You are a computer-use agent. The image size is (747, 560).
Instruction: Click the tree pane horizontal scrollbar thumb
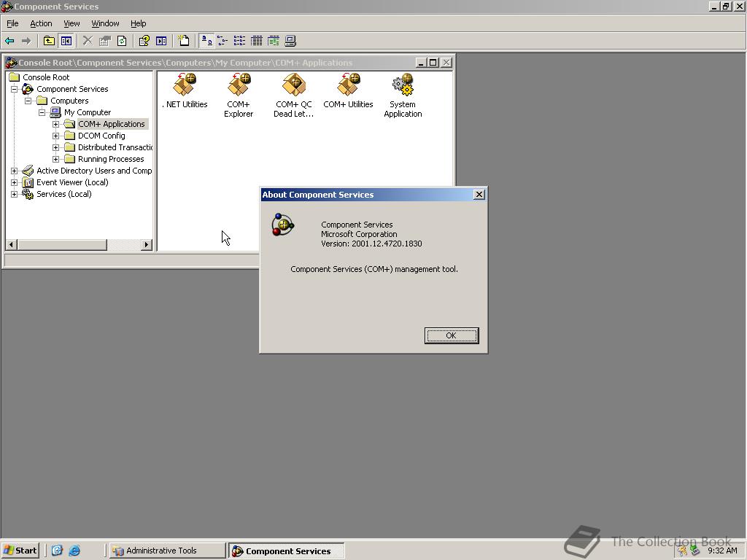pyautogui.click(x=62, y=245)
